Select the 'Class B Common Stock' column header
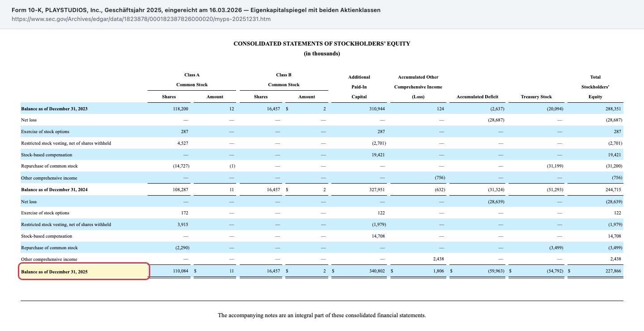 pyautogui.click(x=284, y=80)
